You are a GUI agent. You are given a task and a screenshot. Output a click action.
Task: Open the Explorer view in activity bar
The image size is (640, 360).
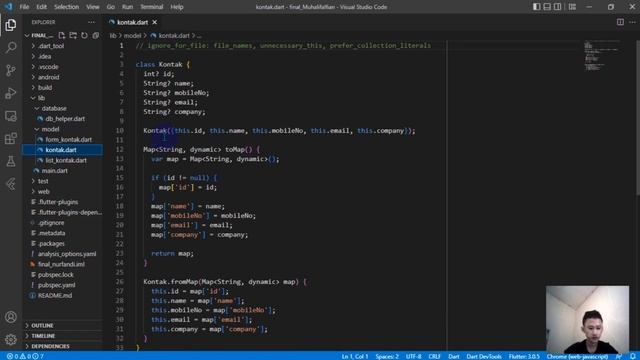(x=11, y=25)
